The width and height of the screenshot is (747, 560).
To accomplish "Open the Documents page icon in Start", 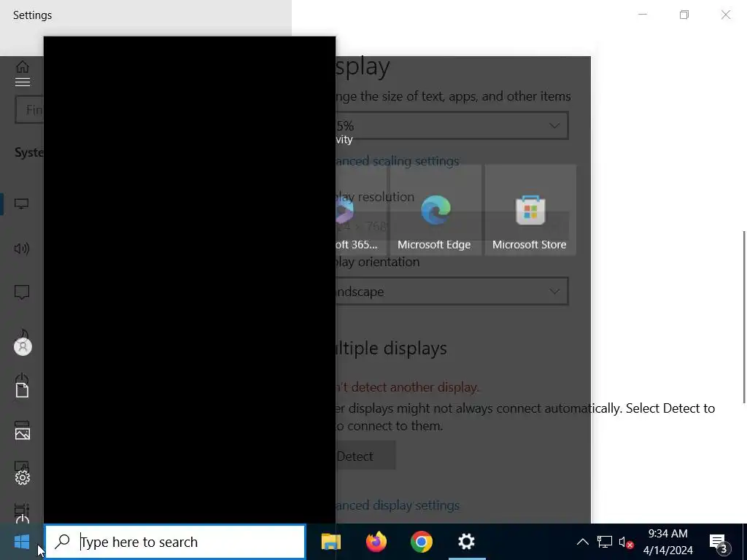I will pos(23,390).
